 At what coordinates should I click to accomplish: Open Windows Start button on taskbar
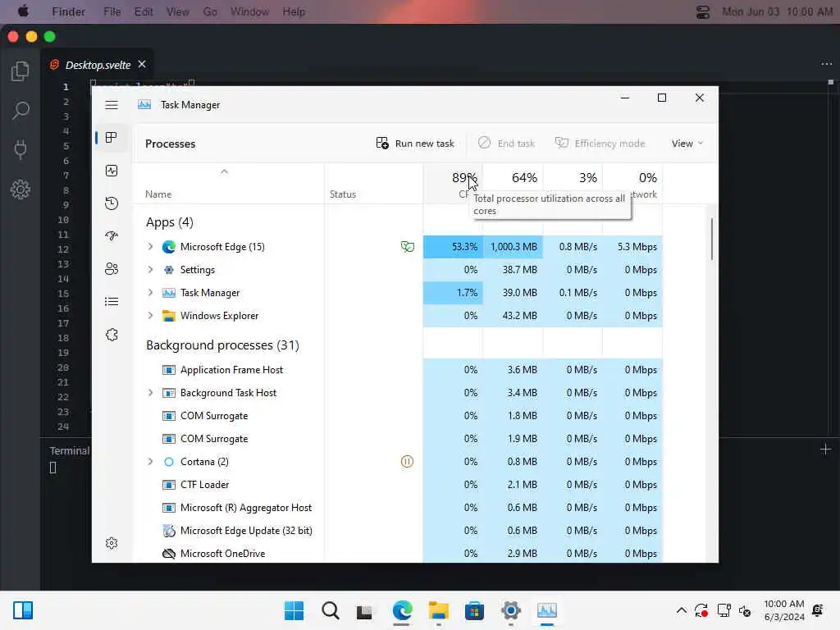[x=294, y=610]
